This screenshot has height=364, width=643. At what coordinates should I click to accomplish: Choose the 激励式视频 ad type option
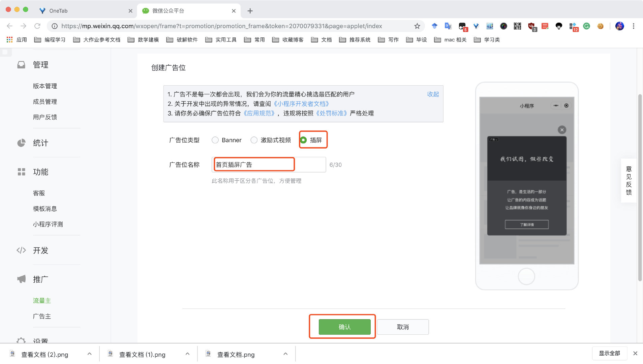(x=253, y=140)
